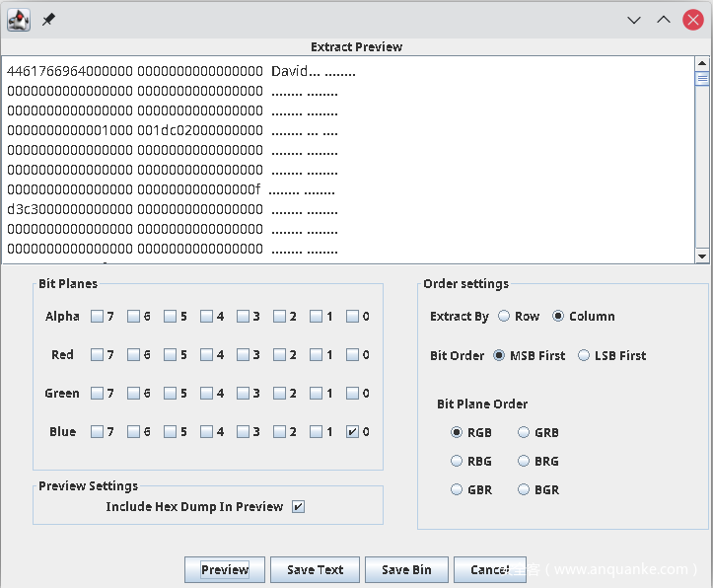The height and width of the screenshot is (588, 713).
Task: Toggle the Green bit plane 4 checkbox
Action: [x=206, y=394]
